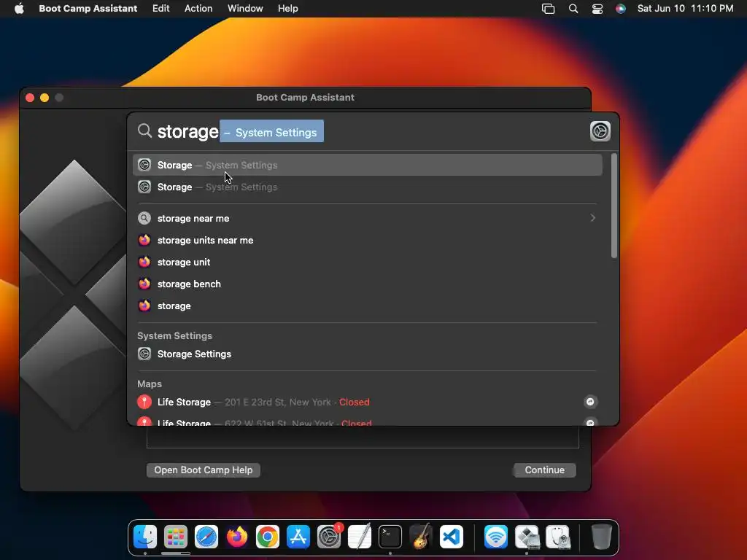Click the arrow button for 201 E 23rd St result
Screen dimensions: 747x560
point(590,402)
